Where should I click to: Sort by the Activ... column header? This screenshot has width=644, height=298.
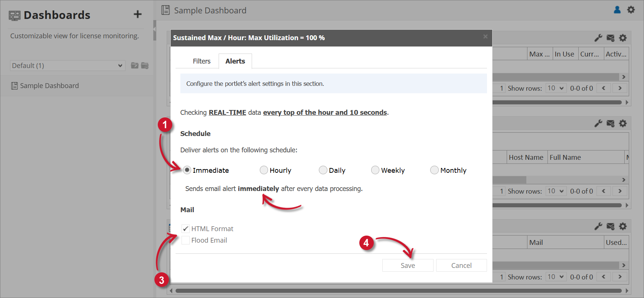(x=616, y=54)
